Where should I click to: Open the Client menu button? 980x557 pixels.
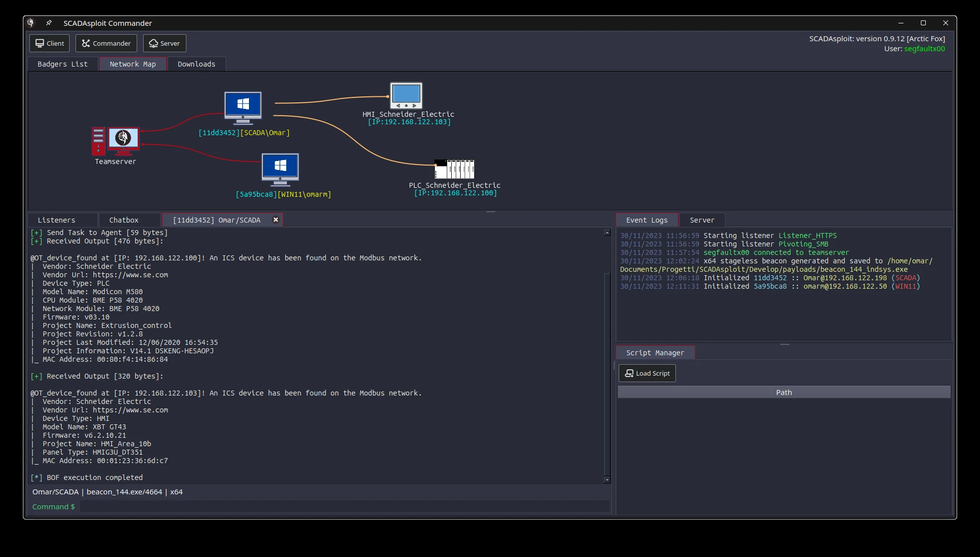(50, 43)
